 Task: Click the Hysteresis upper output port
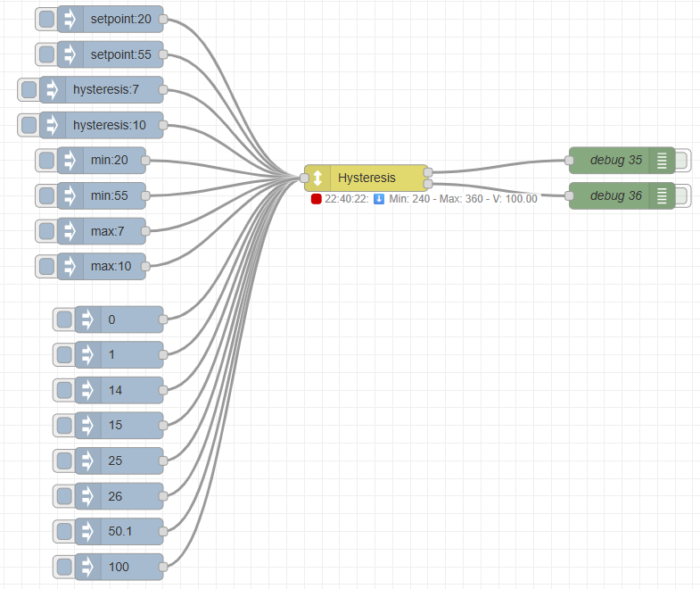[428, 172]
